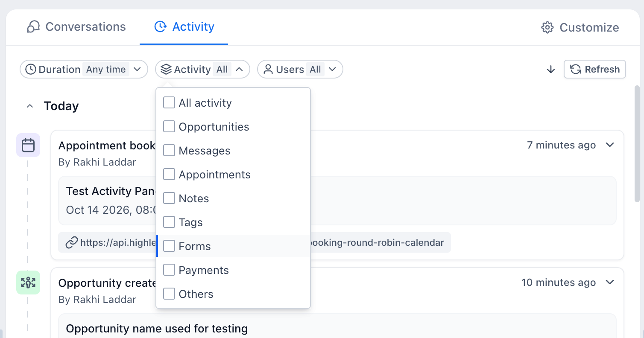Click the Customize button
644x338 pixels.
(580, 27)
